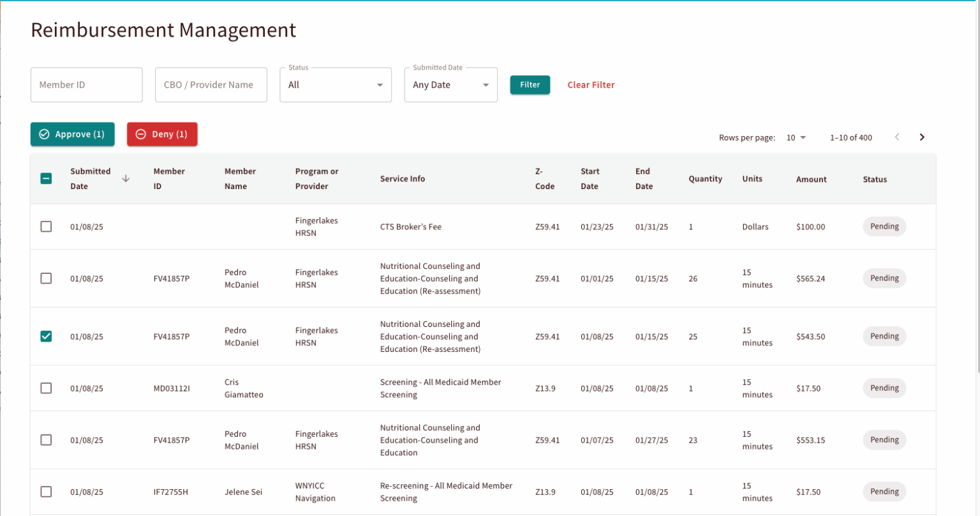Check the Jelene Sei row checkbox
Screen dimensions: 980x516
[x=46, y=492]
